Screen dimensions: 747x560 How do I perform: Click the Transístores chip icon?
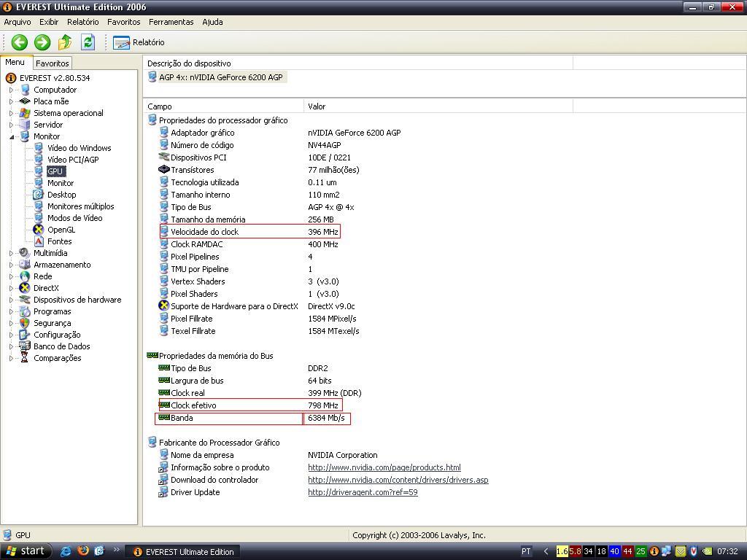point(164,169)
